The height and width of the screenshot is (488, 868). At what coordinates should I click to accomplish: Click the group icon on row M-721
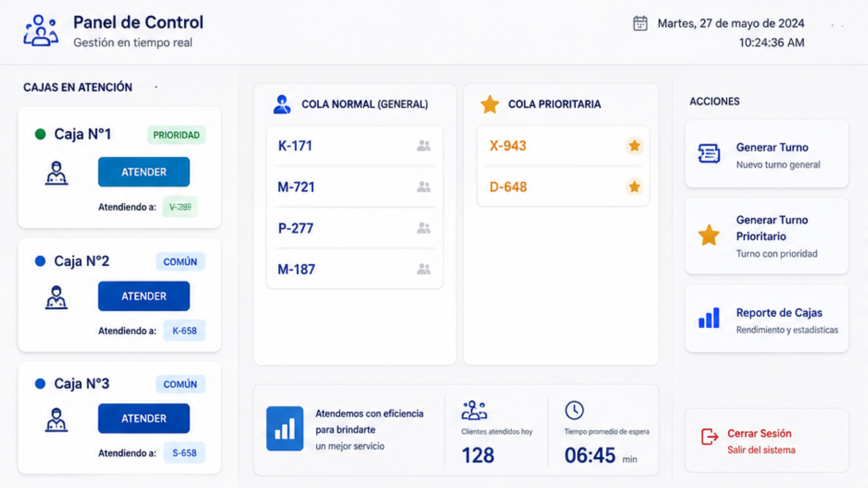(x=424, y=187)
